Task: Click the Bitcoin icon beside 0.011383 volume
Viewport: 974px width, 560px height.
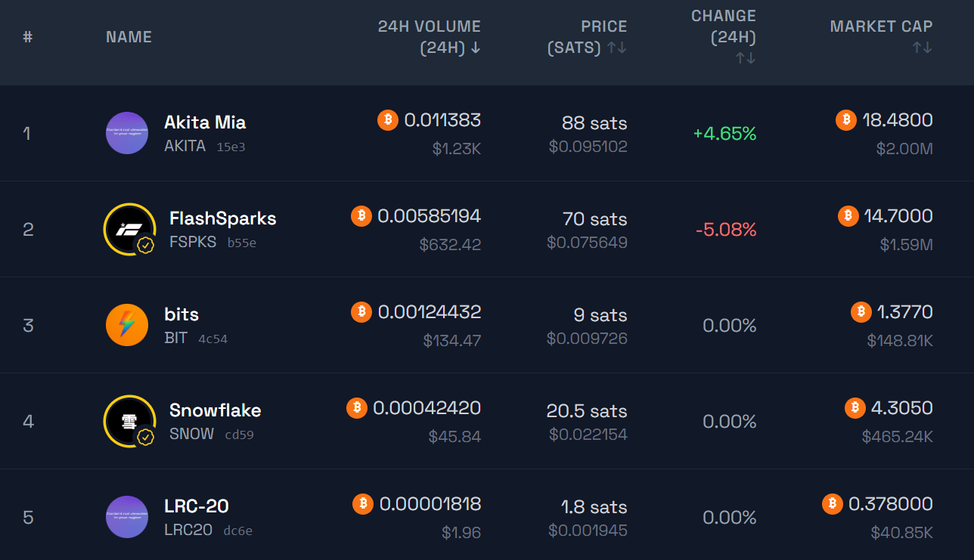Action: [388, 119]
